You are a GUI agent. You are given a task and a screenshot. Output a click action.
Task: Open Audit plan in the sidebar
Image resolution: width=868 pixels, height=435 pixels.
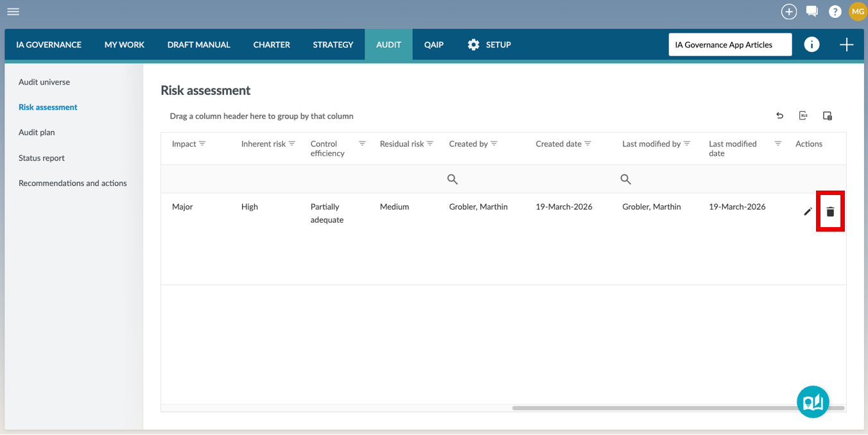click(x=37, y=132)
